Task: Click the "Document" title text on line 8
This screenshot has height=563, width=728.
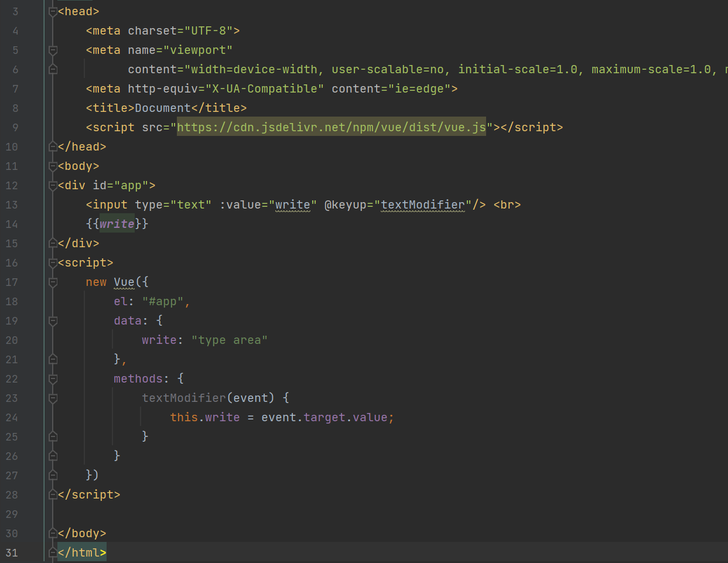Action: point(163,108)
